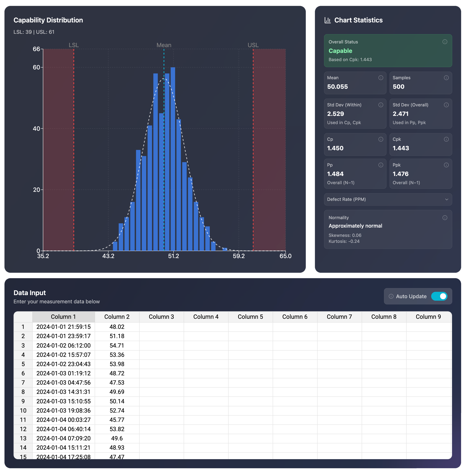Click the Column 4 header
This screenshot has height=476, width=466.
click(x=206, y=317)
